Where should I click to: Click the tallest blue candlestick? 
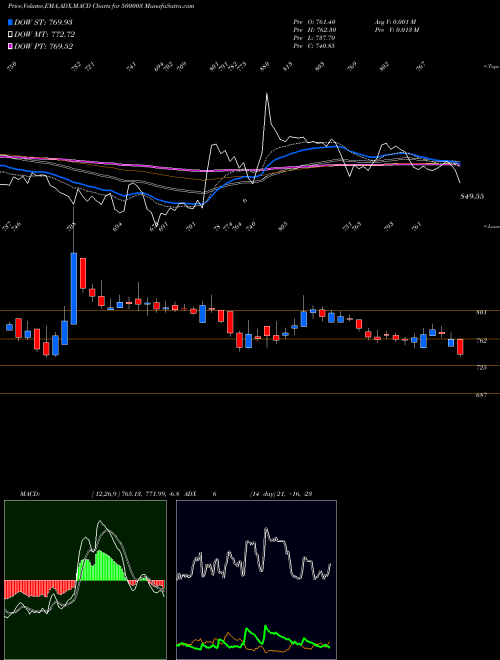click(x=74, y=288)
